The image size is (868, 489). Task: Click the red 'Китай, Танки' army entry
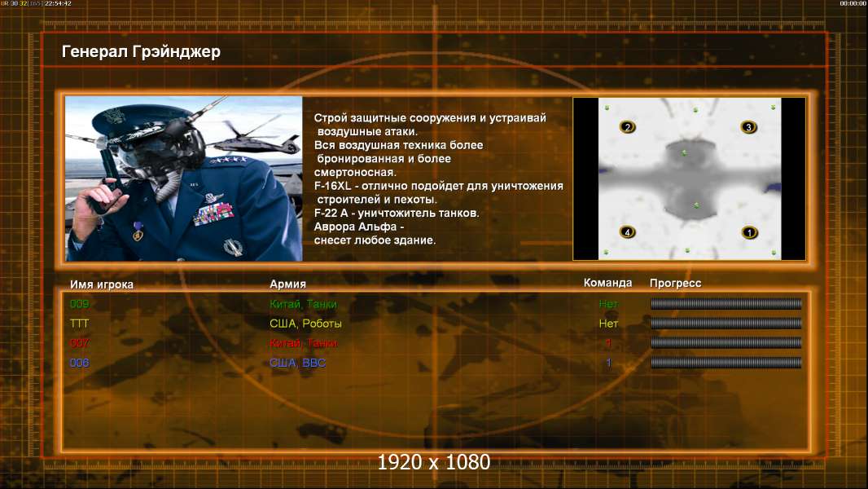tap(303, 343)
